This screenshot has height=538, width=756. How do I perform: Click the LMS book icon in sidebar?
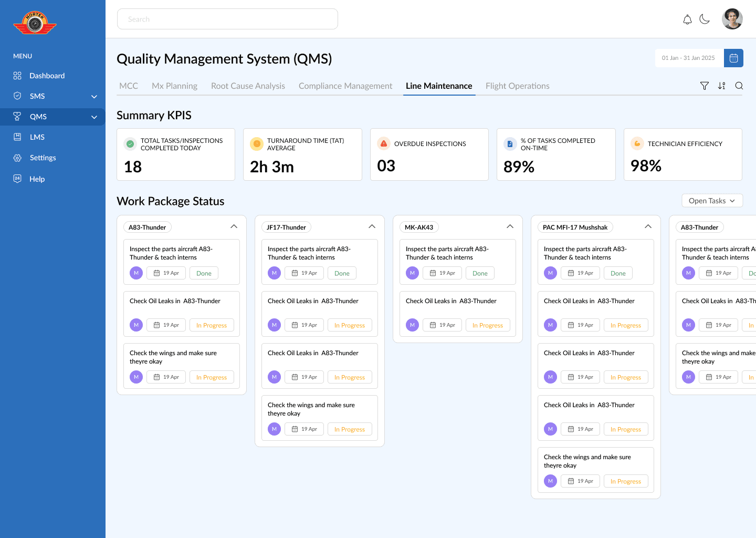click(17, 137)
